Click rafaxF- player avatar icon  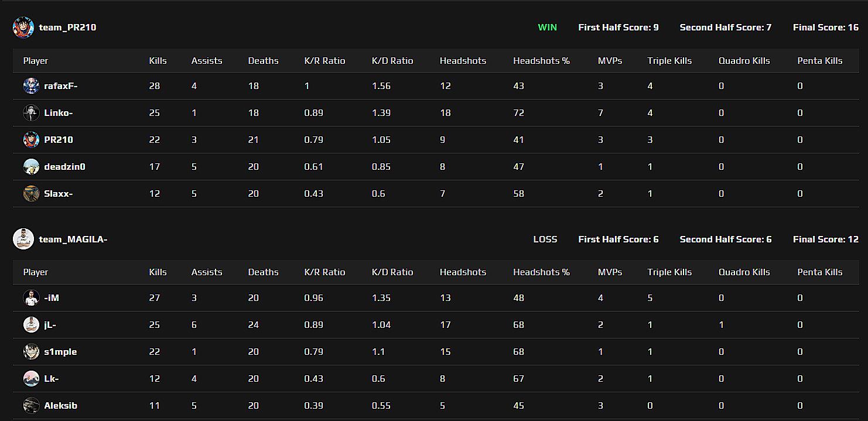pos(31,86)
